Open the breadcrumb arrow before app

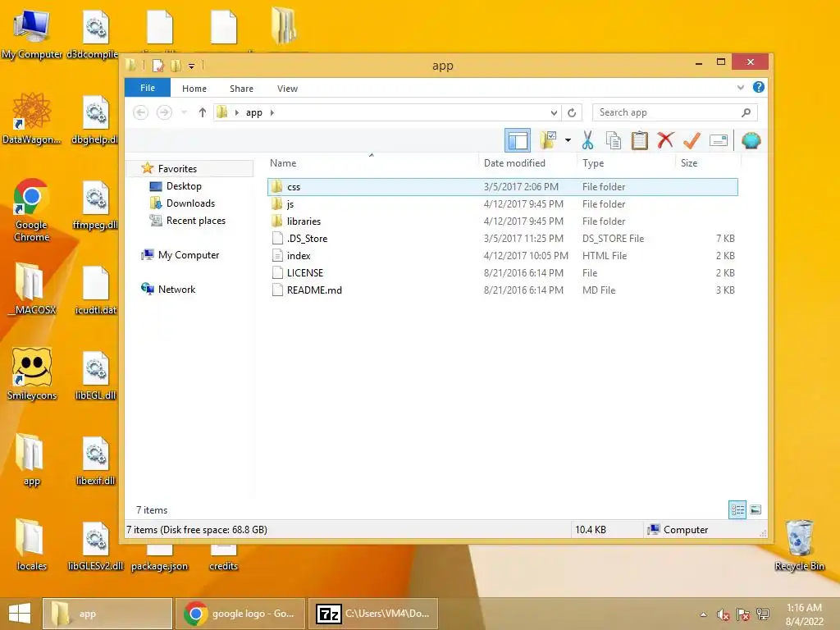237,112
